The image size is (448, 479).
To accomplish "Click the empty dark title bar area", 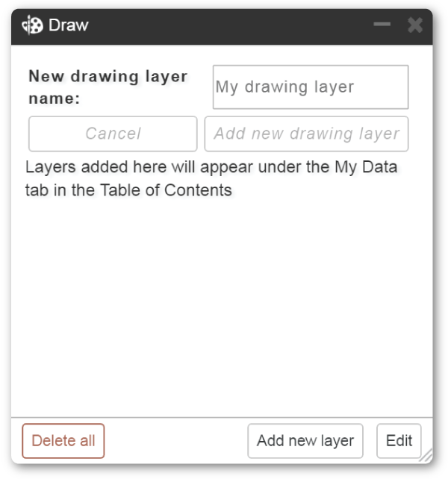I will 229,26.
